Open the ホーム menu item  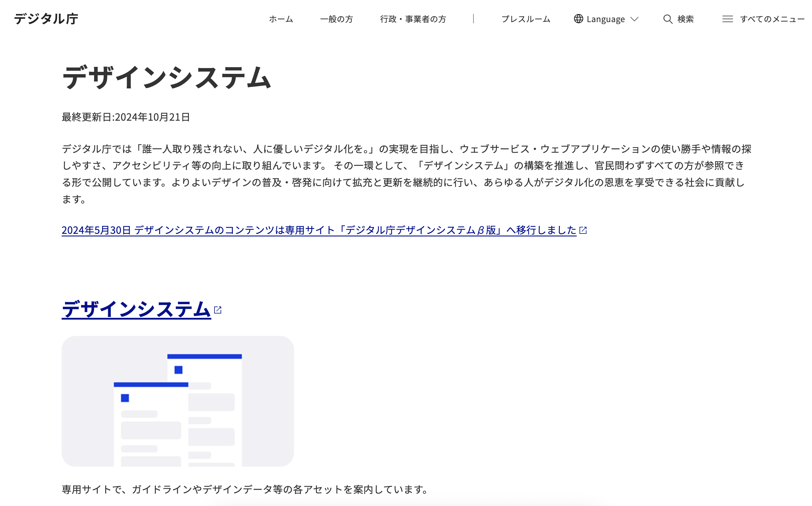pyautogui.click(x=281, y=19)
